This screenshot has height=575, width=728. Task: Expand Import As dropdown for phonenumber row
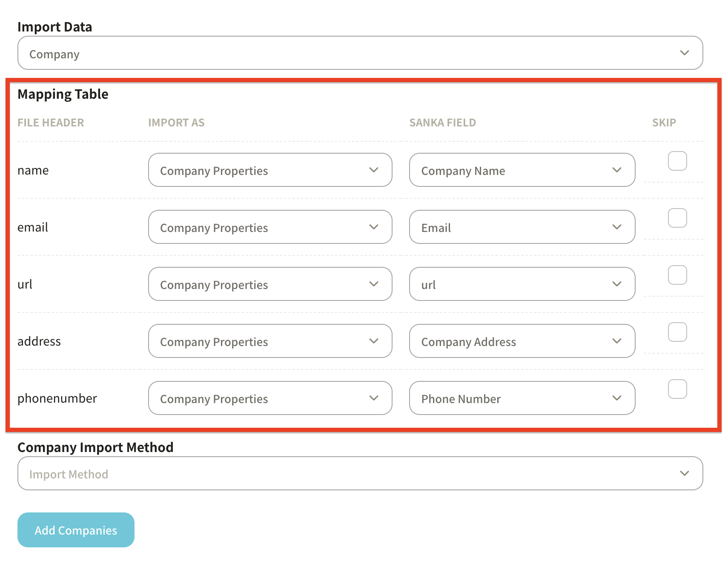click(270, 398)
